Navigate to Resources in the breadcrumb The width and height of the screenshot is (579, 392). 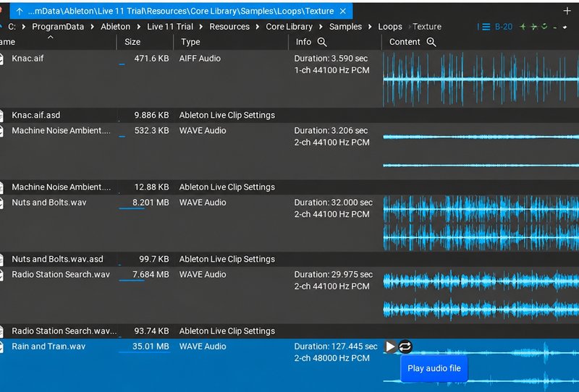(x=229, y=27)
